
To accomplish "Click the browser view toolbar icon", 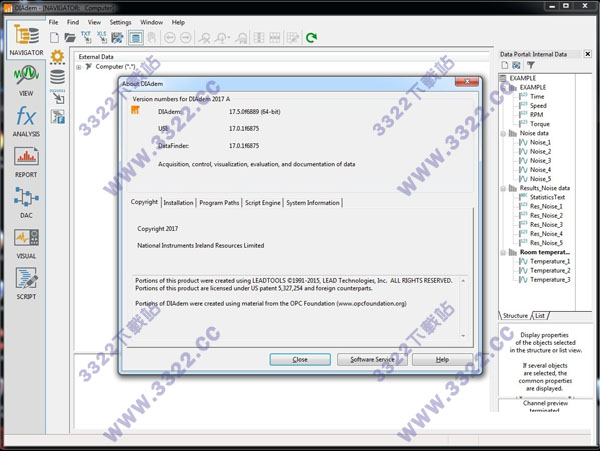I will point(135,37).
